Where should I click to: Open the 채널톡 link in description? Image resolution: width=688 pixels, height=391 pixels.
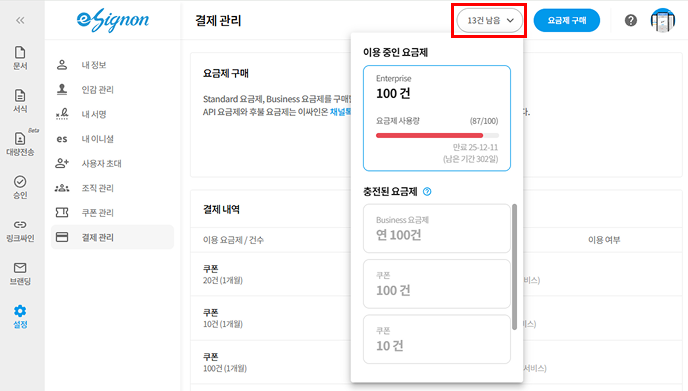point(341,112)
